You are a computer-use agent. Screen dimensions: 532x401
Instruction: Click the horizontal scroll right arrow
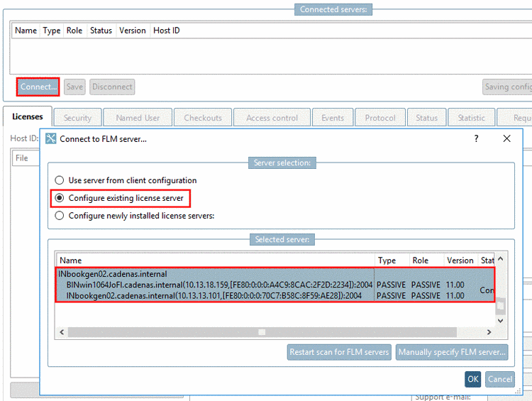pyautogui.click(x=489, y=332)
